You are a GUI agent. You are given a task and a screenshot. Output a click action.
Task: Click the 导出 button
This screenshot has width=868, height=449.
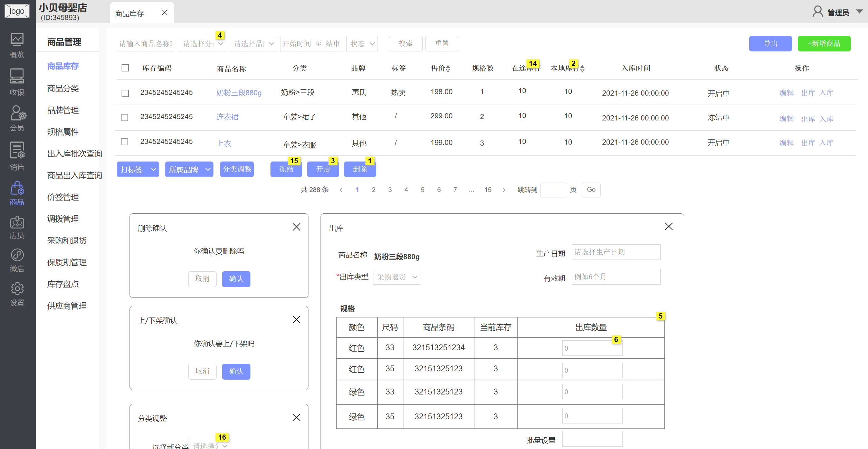click(770, 43)
